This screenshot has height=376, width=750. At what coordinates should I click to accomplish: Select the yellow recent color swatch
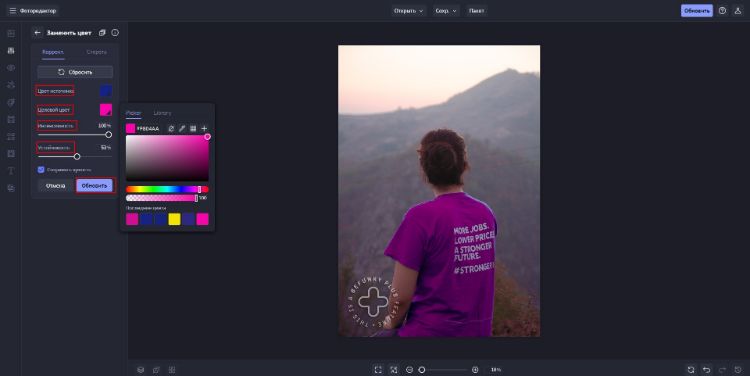pyautogui.click(x=174, y=219)
